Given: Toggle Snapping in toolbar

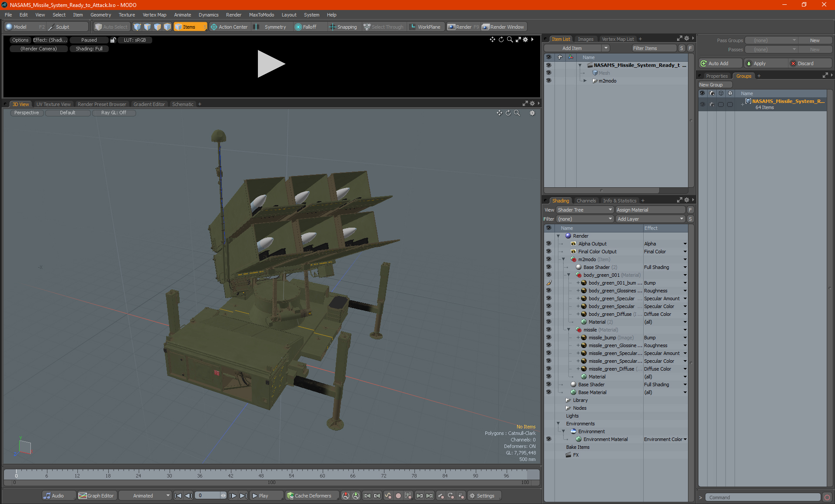Looking at the screenshot, I should click(x=343, y=27).
